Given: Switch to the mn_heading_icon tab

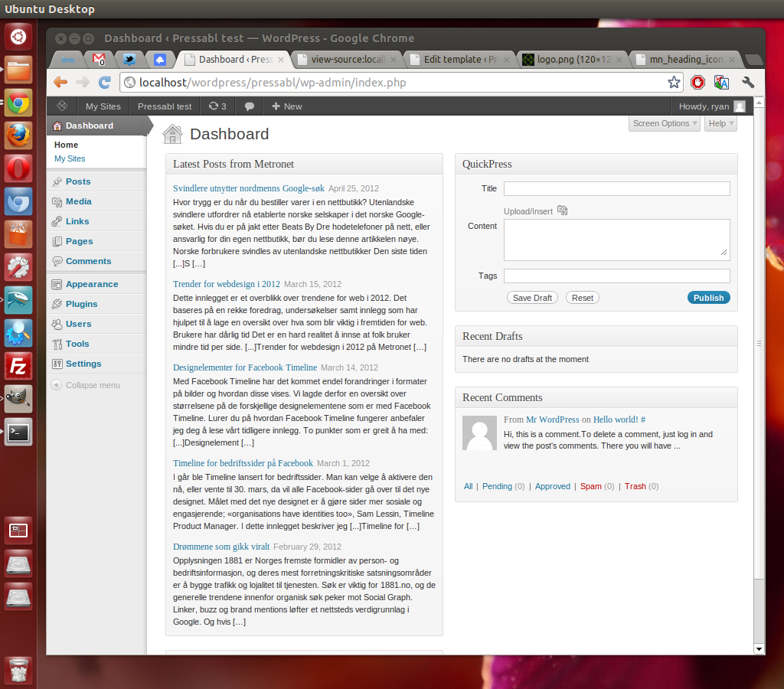Looking at the screenshot, I should point(685,60).
